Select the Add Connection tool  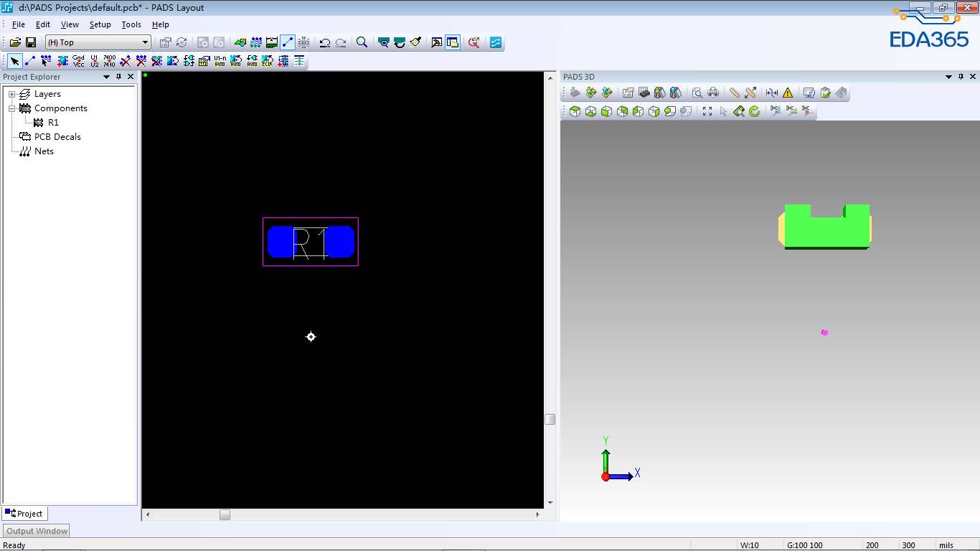(30, 61)
